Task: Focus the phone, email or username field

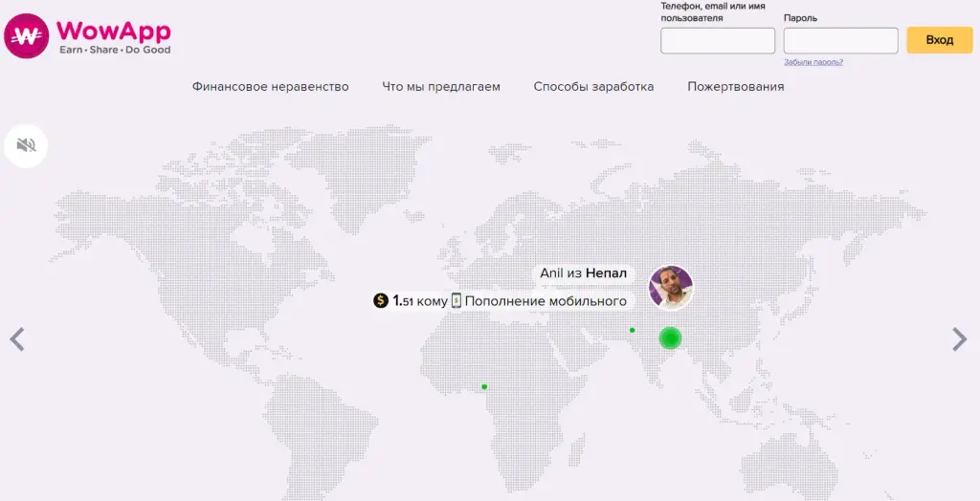Action: pyautogui.click(x=718, y=40)
